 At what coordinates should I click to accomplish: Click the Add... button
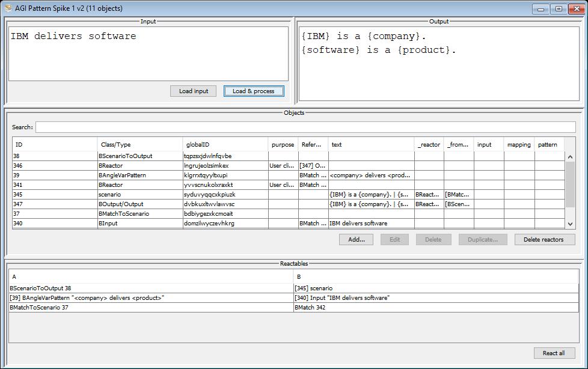(357, 239)
